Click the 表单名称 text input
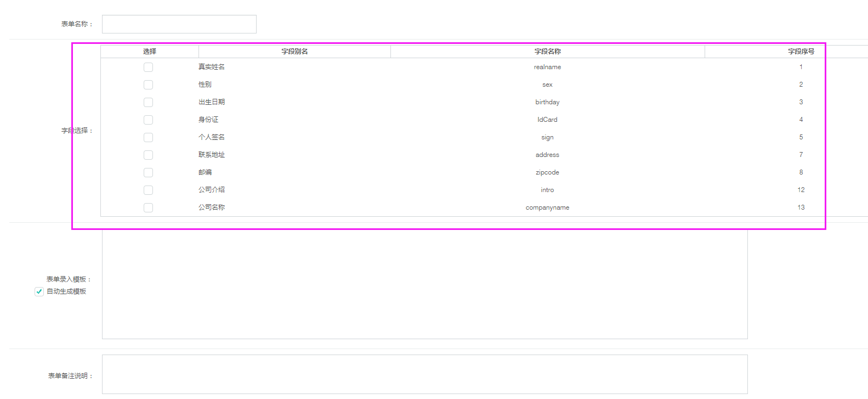 [x=179, y=24]
